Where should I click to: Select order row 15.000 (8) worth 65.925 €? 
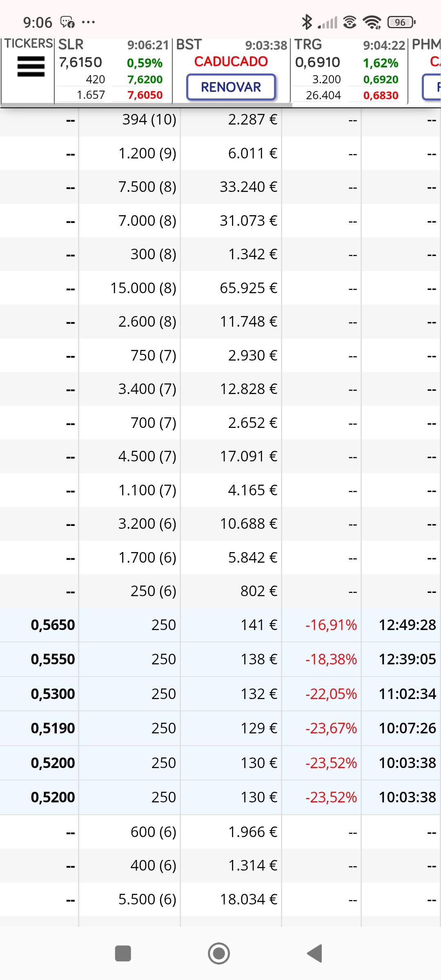tap(220, 288)
